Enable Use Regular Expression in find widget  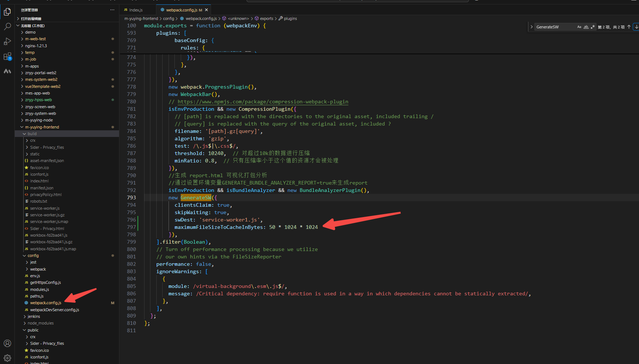click(x=593, y=27)
